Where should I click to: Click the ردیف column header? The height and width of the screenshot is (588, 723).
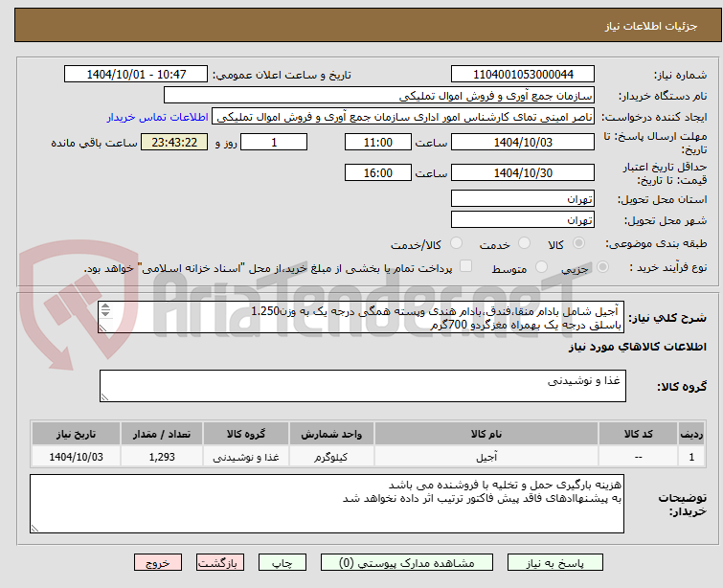click(x=691, y=434)
